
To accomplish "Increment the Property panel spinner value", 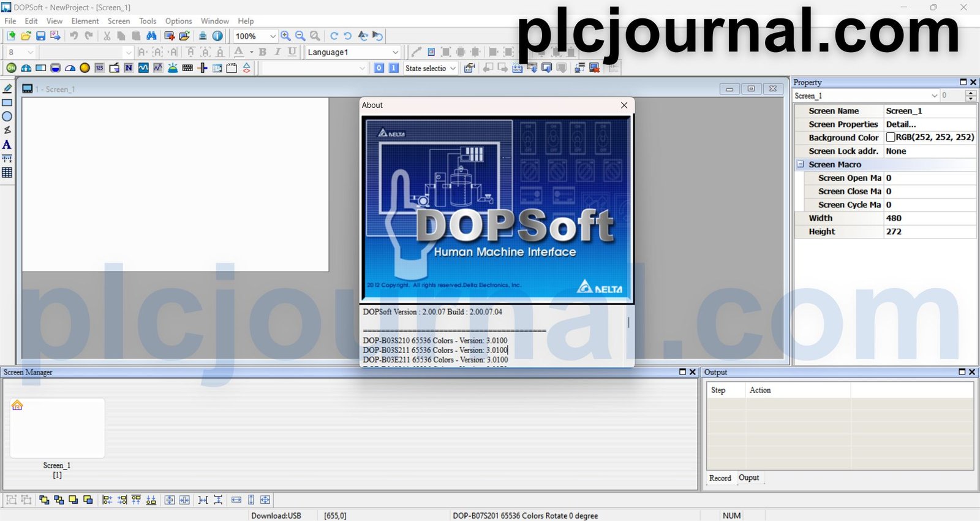I will click(971, 93).
